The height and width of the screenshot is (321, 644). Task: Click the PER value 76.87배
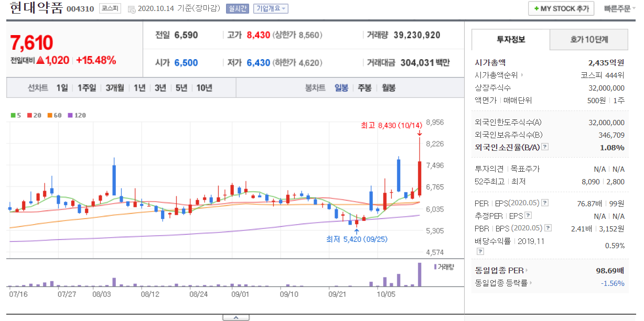[589, 203]
